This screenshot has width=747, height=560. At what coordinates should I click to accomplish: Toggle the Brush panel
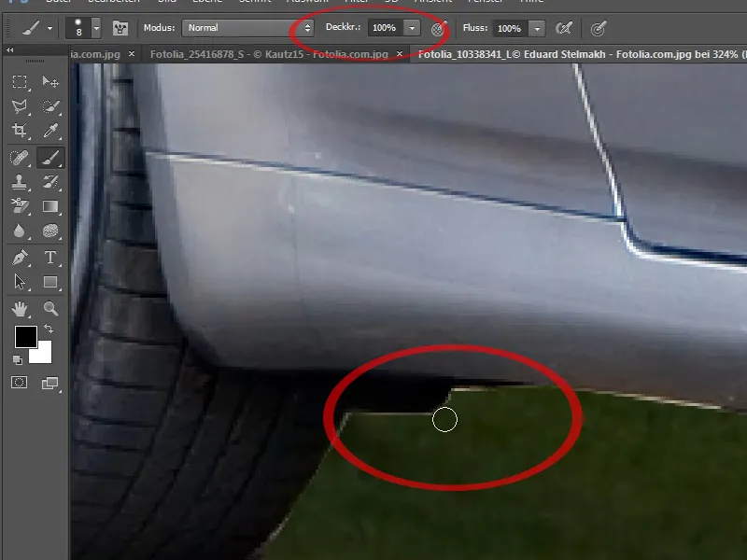coord(120,28)
